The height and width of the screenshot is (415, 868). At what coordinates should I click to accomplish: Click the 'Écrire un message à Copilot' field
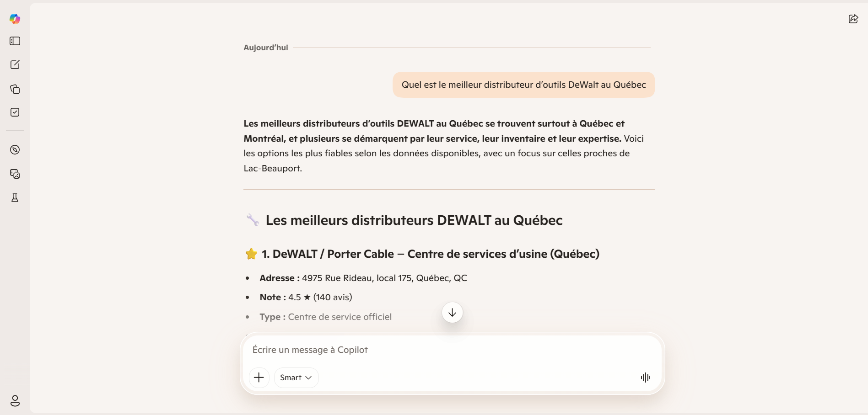(412, 350)
